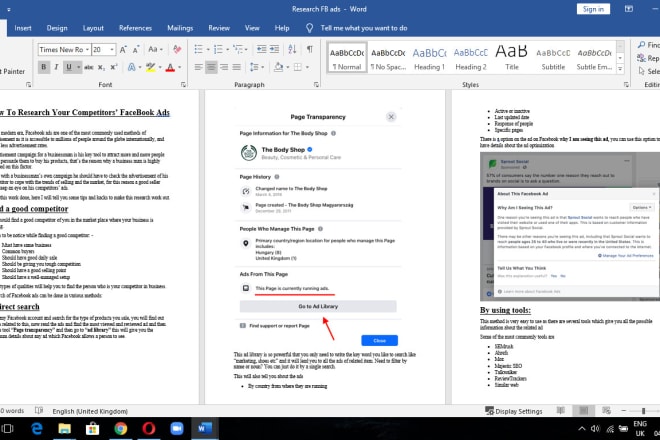Apply No Spacing style
Image resolution: width=660 pixels, height=440 pixels.
coord(388,58)
